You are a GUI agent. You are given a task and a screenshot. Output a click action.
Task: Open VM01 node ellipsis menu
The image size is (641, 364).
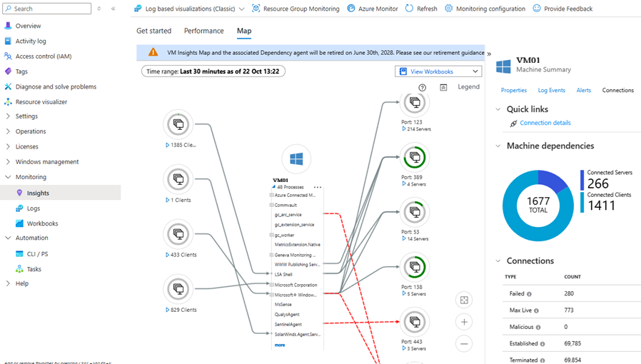(318, 187)
